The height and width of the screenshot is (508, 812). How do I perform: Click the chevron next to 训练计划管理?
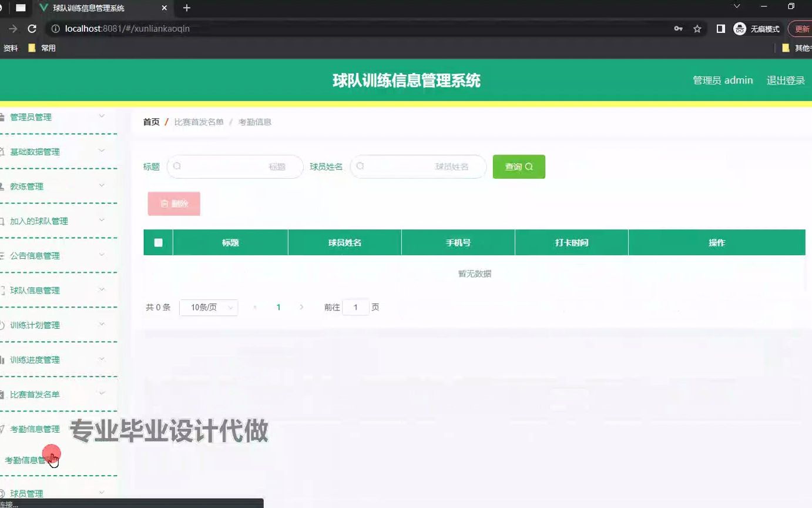102,324
